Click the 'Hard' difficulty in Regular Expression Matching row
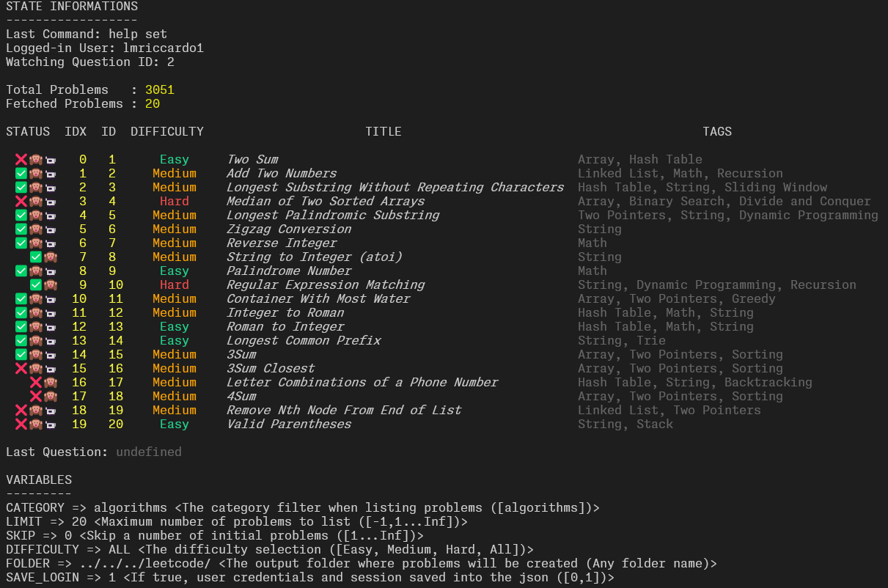Viewport: 888px width, 588px height. click(x=175, y=284)
